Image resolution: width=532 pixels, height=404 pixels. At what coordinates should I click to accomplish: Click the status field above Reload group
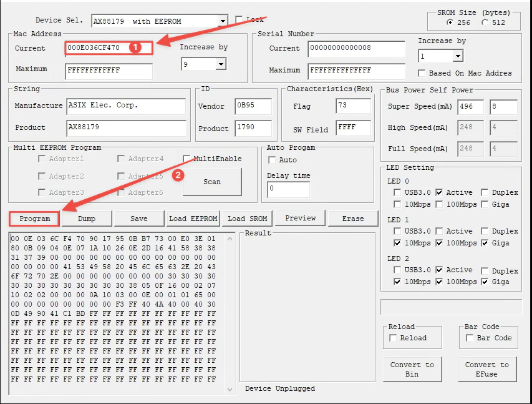click(x=452, y=307)
